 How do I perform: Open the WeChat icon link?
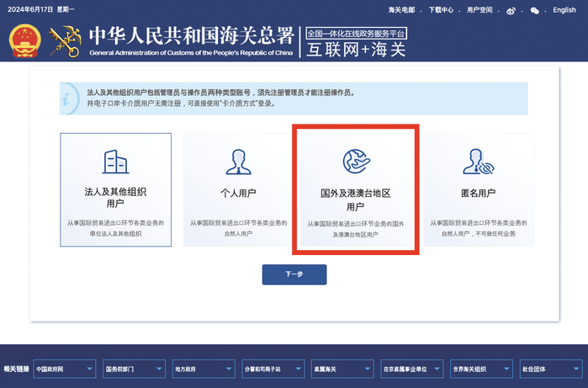(535, 11)
